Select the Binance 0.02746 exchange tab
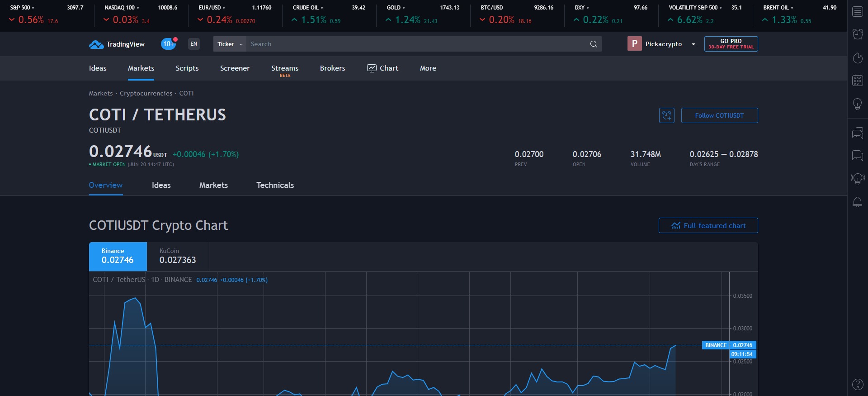This screenshot has height=396, width=868. (118, 256)
